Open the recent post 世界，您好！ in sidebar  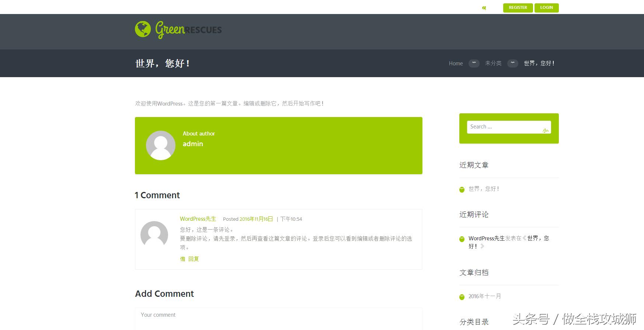484,189
